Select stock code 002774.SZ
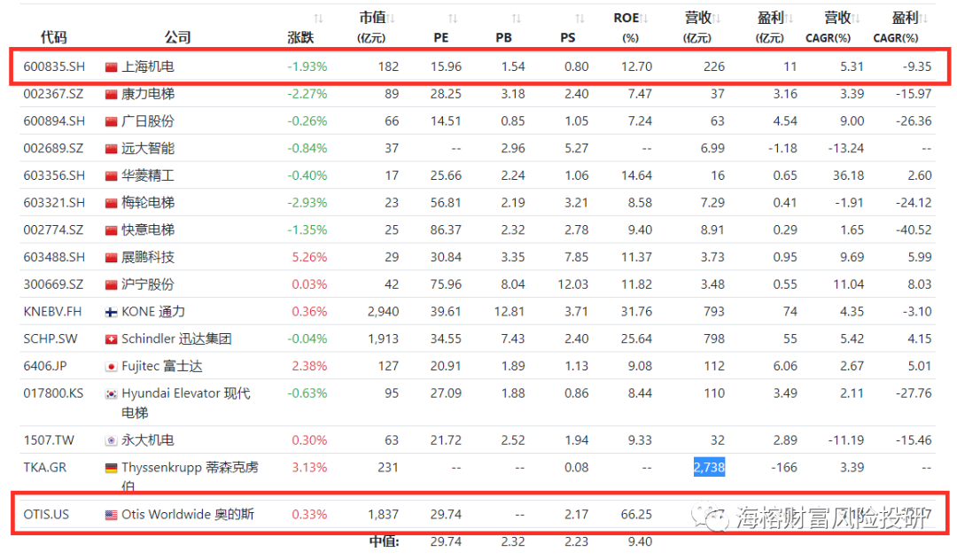 tap(54, 230)
